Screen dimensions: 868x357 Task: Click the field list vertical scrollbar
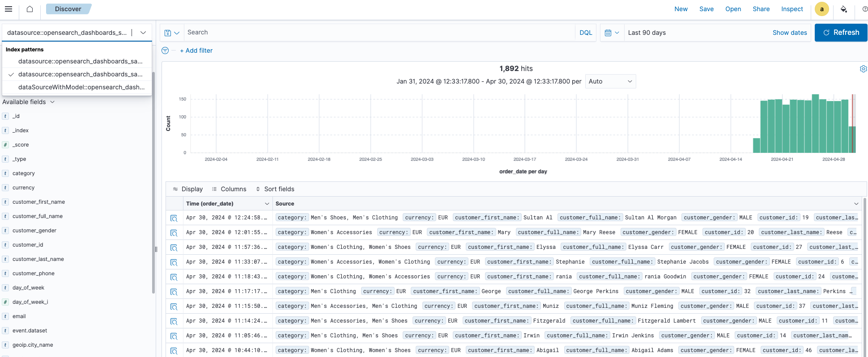click(153, 182)
